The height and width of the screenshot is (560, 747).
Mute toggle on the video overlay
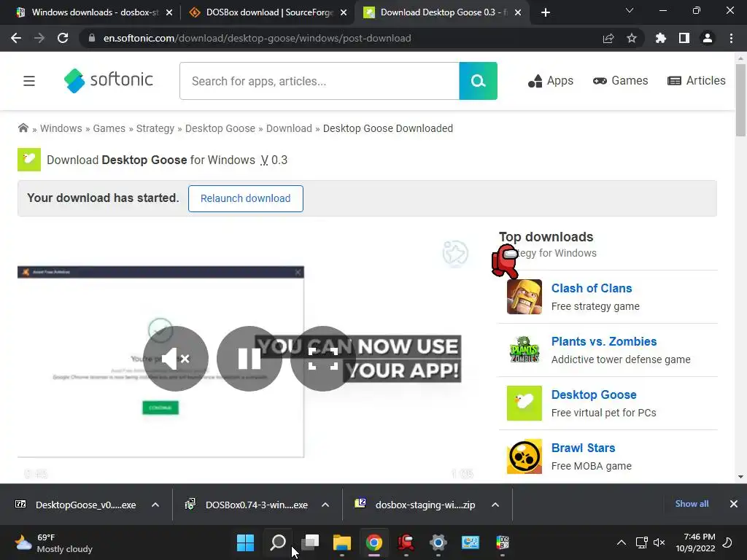[176, 359]
